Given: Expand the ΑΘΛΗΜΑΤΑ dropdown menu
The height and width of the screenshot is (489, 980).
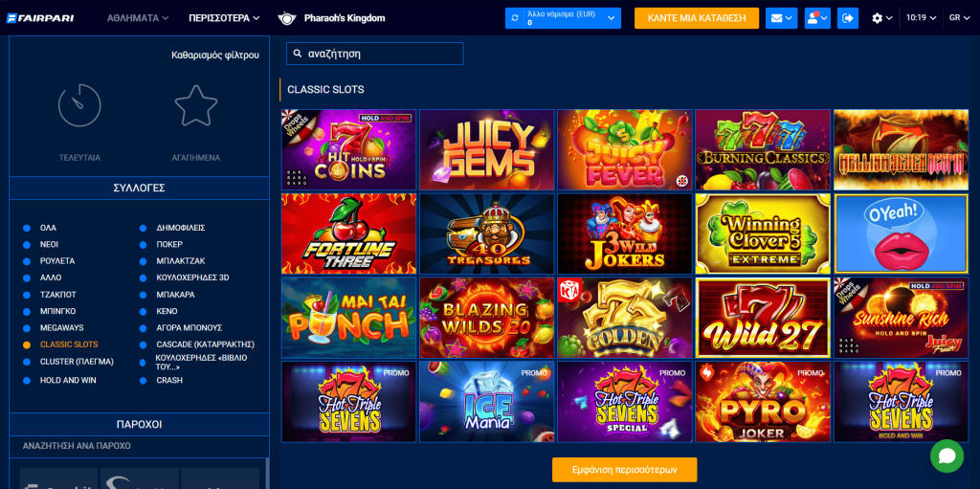Looking at the screenshot, I should tap(138, 18).
